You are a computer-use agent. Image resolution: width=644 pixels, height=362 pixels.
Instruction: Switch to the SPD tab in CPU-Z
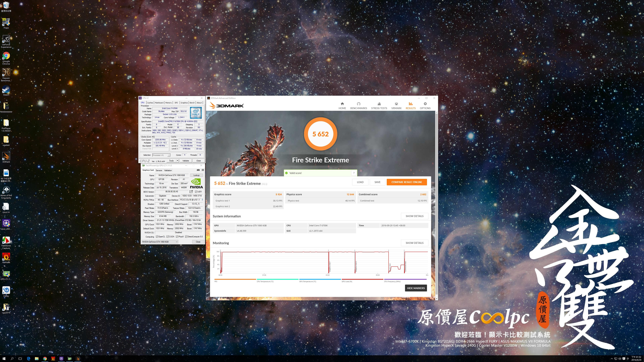[x=176, y=103]
